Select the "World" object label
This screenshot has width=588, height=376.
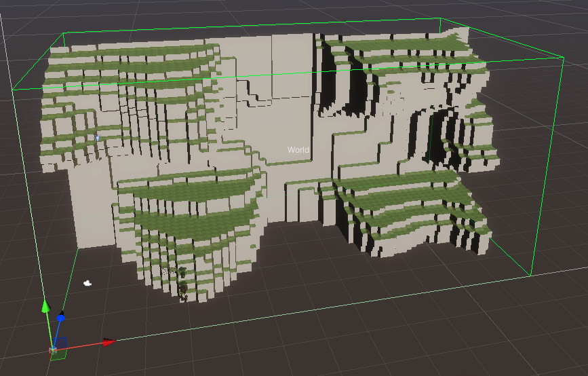298,150
